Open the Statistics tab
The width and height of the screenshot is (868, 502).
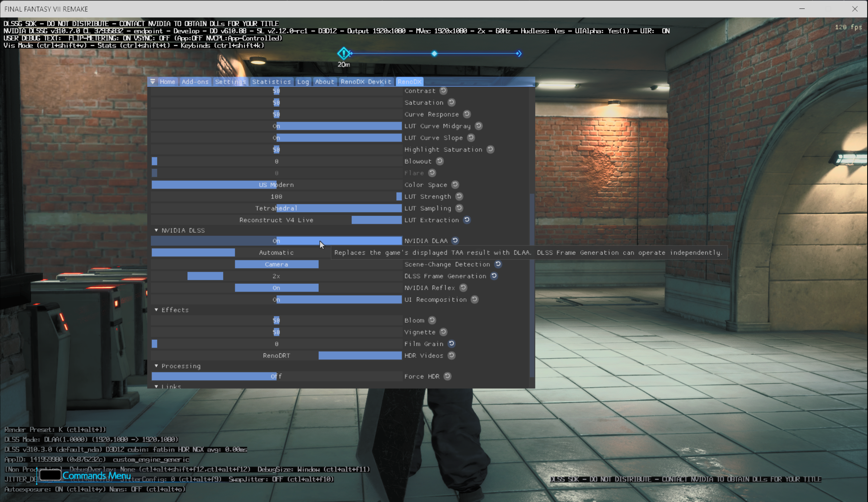coord(271,82)
